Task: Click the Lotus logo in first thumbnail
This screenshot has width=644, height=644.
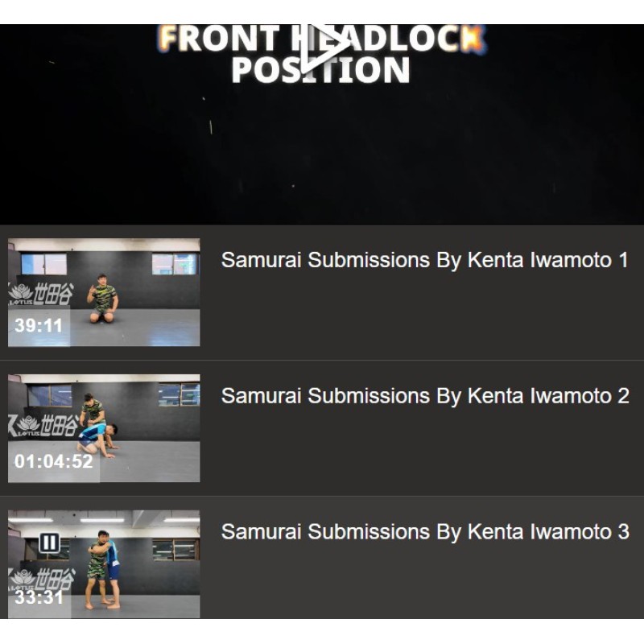Action: click(40, 294)
